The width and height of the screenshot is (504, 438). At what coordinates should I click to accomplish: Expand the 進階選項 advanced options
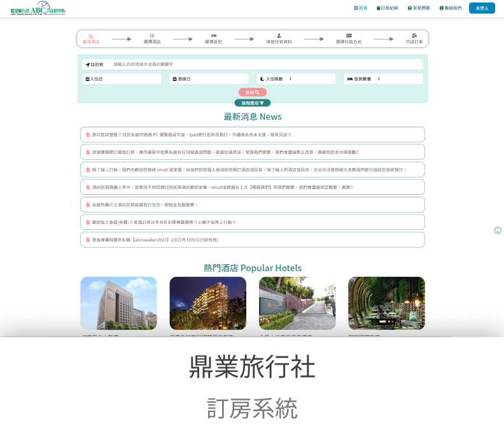tap(253, 103)
